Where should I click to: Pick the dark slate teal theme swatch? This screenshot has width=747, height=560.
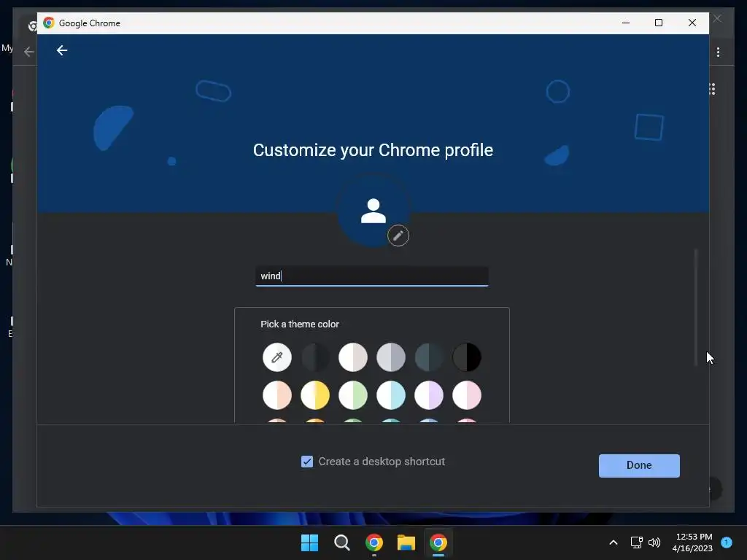coord(429,357)
